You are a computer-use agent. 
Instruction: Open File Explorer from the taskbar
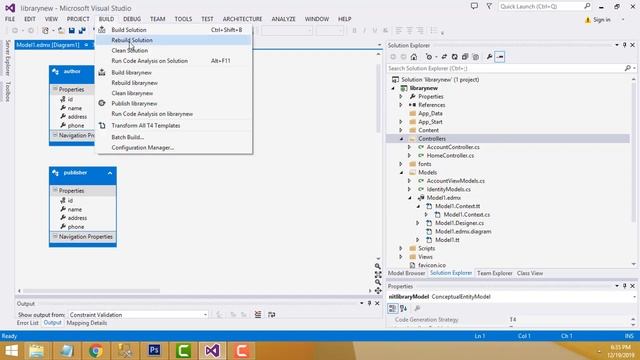(x=36, y=351)
